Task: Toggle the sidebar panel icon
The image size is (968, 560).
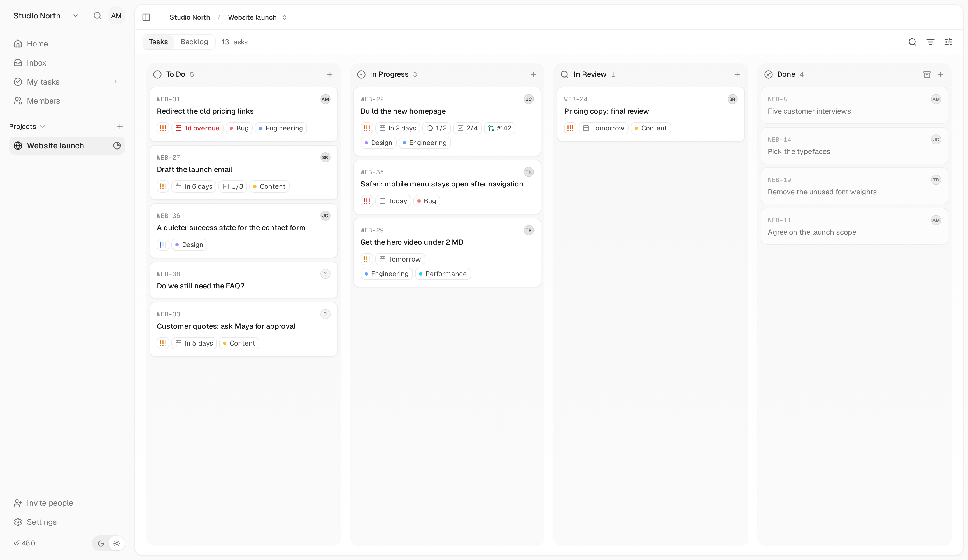Action: [146, 17]
